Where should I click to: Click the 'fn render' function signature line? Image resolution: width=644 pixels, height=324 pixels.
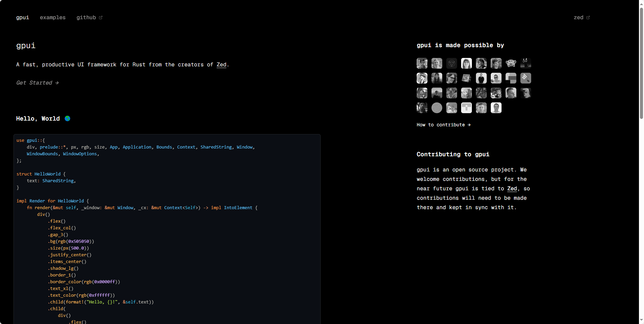[142, 208]
